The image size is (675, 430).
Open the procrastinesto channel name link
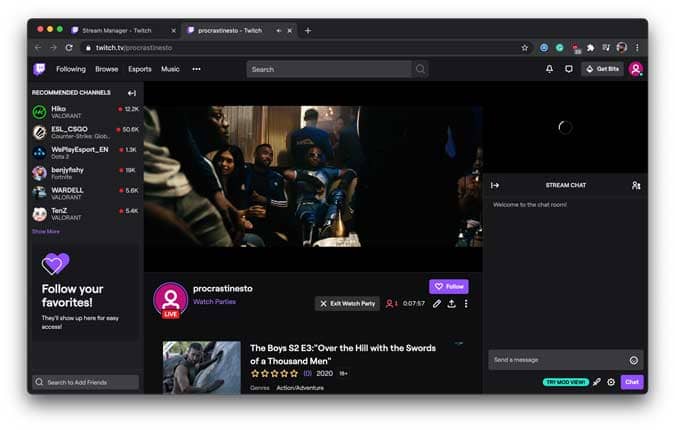(223, 288)
